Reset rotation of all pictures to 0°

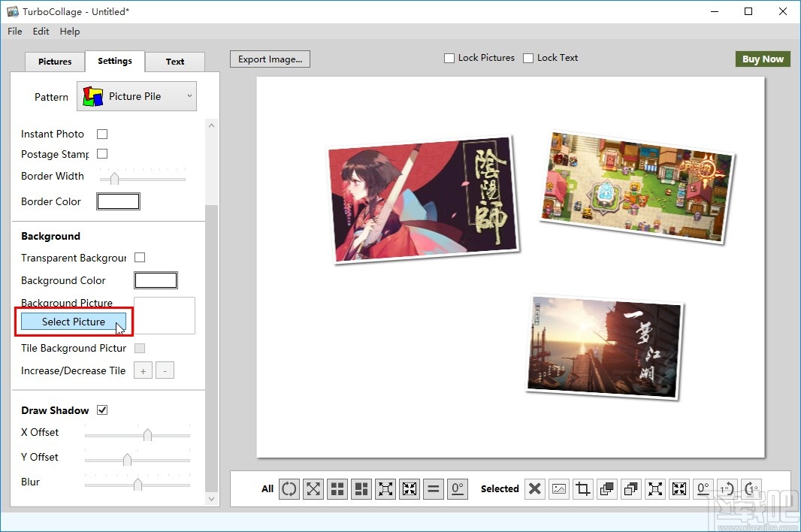point(458,488)
